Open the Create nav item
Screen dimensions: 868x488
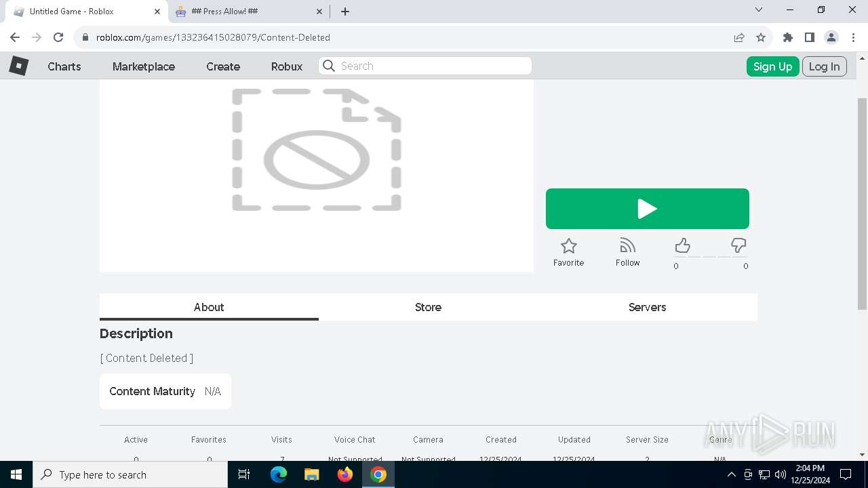(223, 66)
